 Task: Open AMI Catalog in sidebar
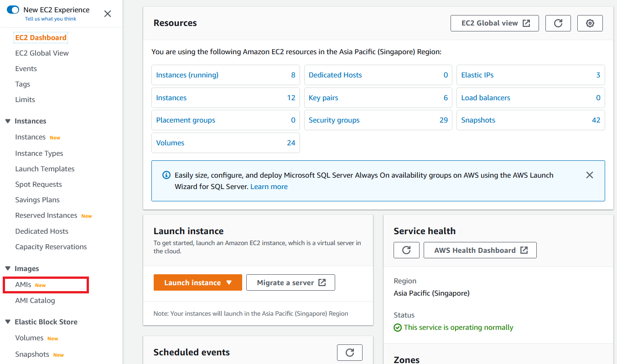(35, 301)
